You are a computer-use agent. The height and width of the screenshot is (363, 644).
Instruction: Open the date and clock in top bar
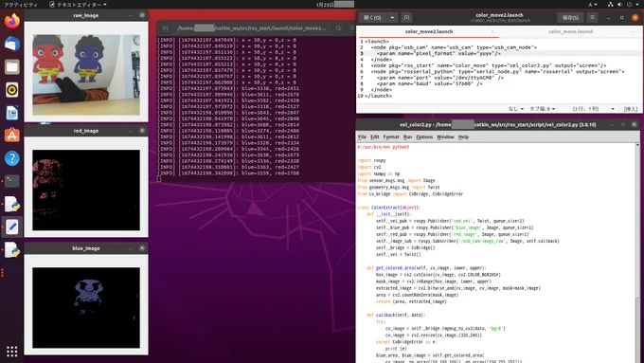[334, 5]
